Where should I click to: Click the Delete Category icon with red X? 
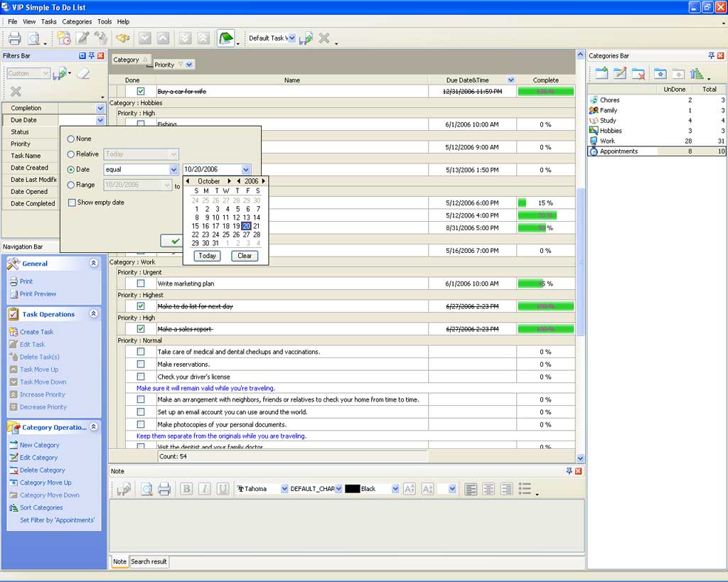tap(638, 73)
